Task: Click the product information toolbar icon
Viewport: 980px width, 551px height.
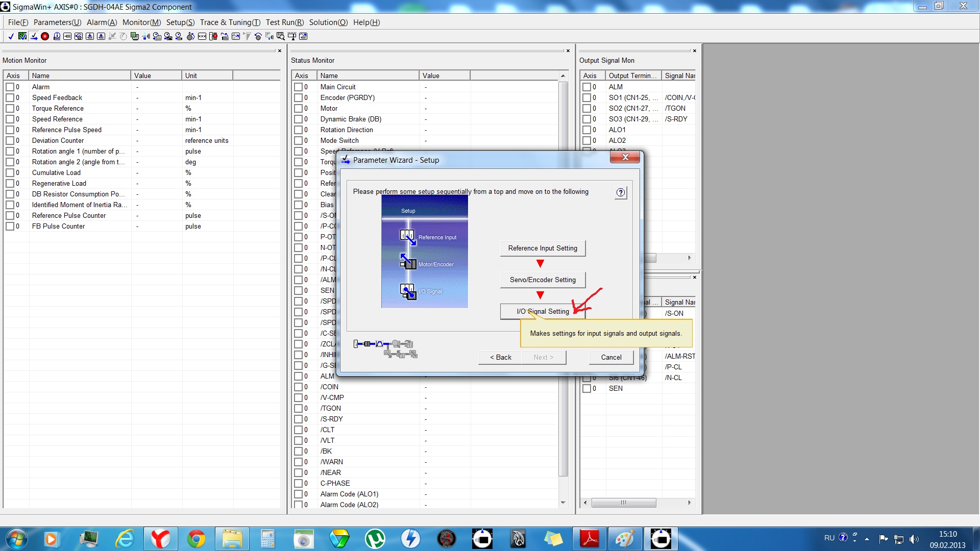Action: tap(57, 36)
